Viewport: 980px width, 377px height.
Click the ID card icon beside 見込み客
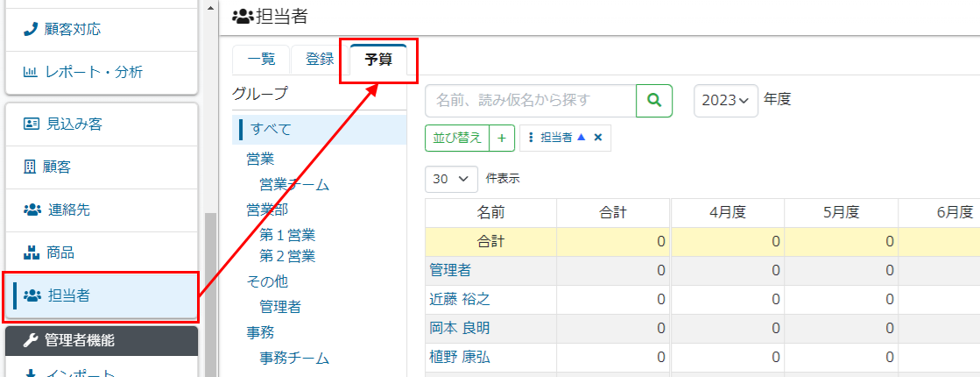pos(32,124)
